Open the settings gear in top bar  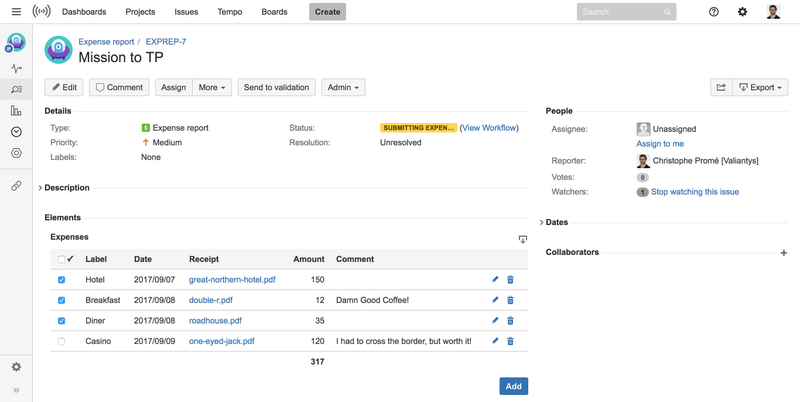(x=742, y=12)
